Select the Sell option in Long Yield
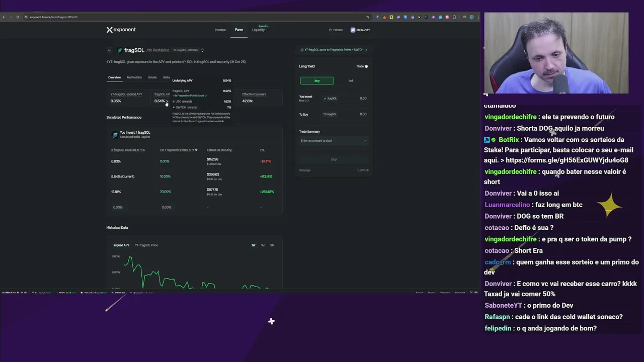The image size is (644, 362). coord(351,80)
